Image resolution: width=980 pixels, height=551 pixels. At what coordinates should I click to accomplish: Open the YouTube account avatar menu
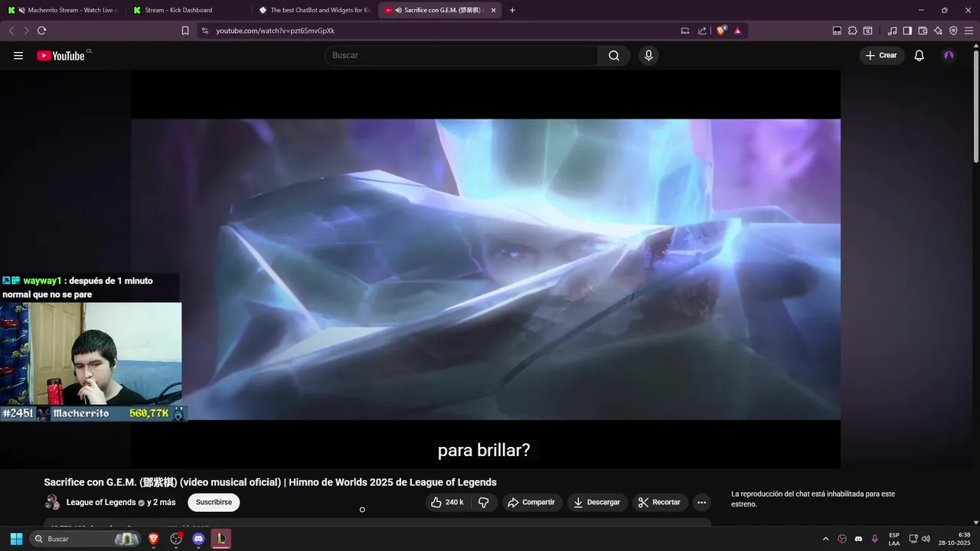pos(949,55)
